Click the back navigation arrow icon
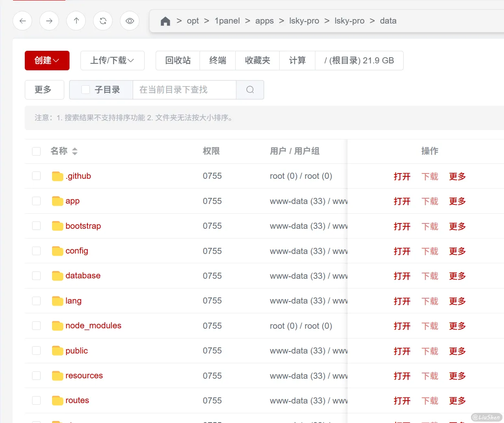 point(23,21)
